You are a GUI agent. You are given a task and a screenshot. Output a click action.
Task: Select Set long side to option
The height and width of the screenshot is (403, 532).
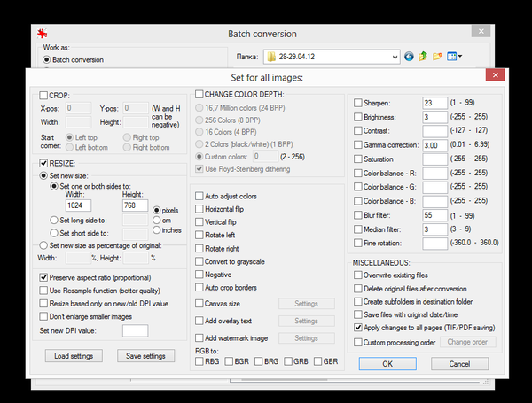[54, 221]
